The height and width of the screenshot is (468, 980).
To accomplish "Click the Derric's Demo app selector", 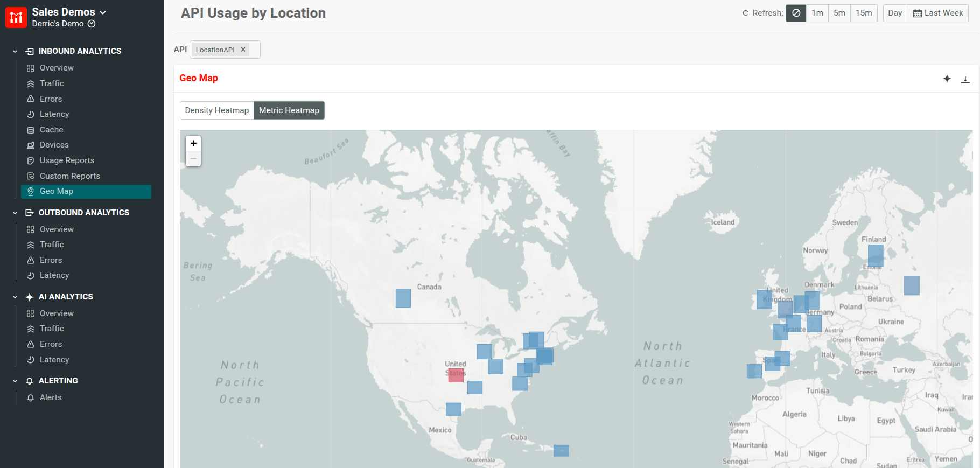I will (64, 24).
